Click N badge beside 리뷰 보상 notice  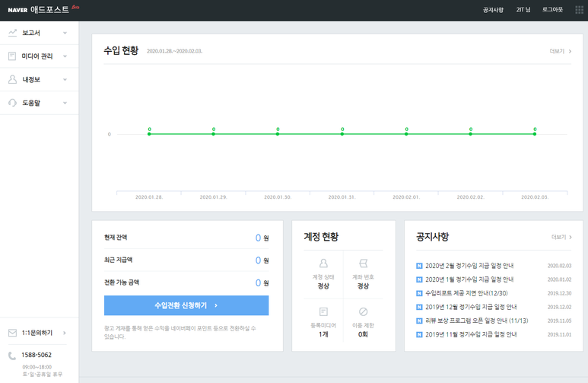419,321
